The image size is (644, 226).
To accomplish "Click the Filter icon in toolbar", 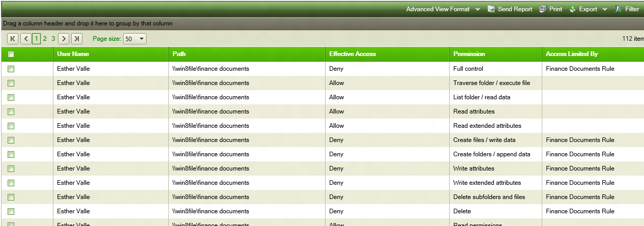I will [x=619, y=9].
